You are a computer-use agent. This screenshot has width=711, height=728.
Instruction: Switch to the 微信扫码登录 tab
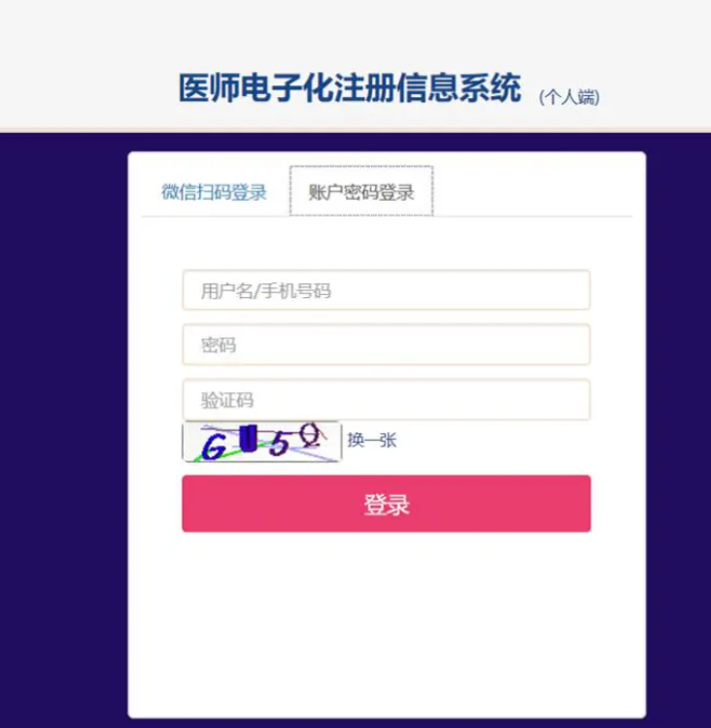click(x=214, y=192)
